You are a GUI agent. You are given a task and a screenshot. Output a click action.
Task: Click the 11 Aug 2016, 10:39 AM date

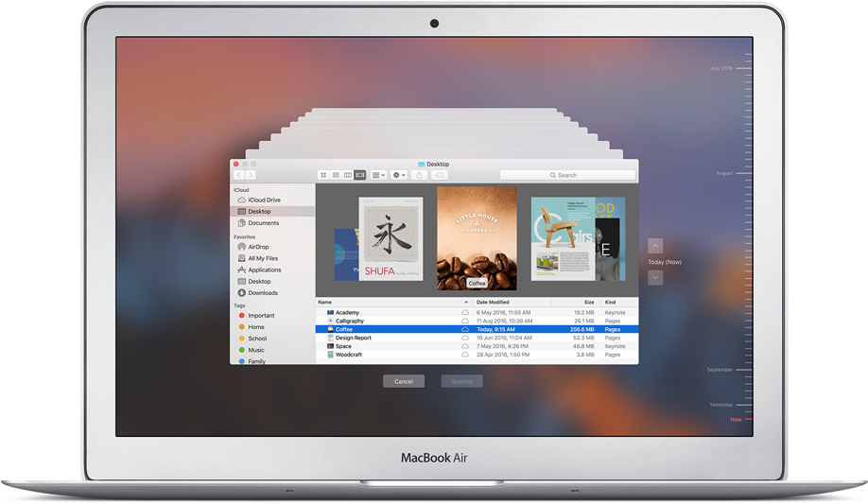point(504,322)
